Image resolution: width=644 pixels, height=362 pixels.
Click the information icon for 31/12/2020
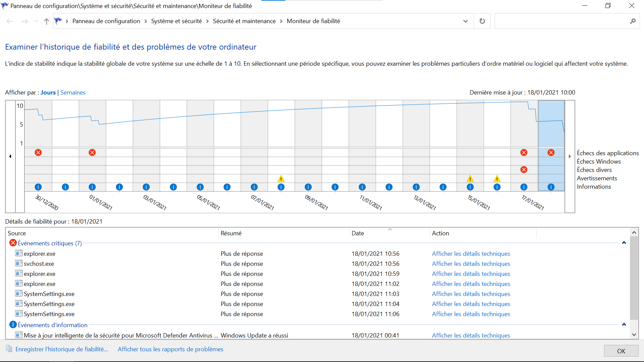click(65, 187)
